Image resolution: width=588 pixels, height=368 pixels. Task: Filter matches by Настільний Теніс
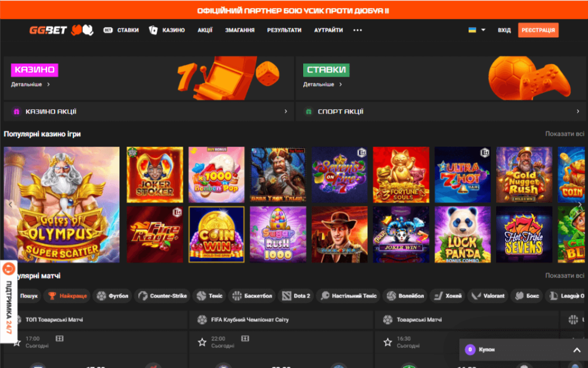click(349, 296)
